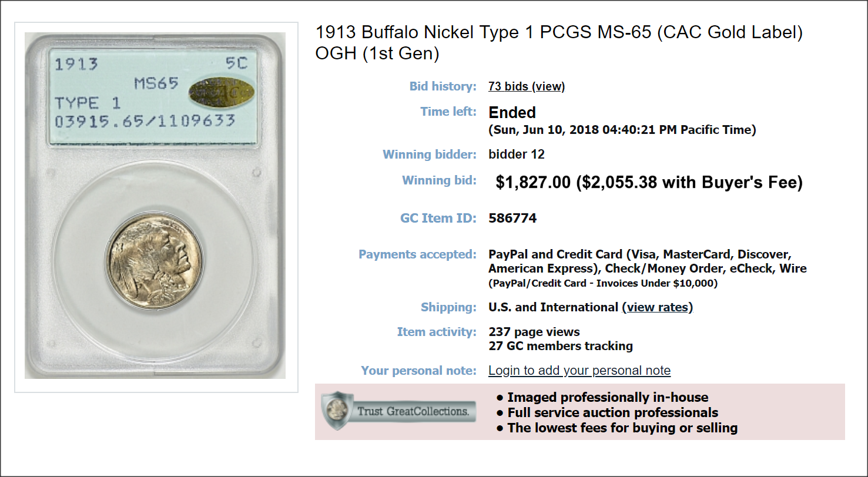
Task: Click the Ended time left status
Action: pyautogui.click(x=512, y=112)
